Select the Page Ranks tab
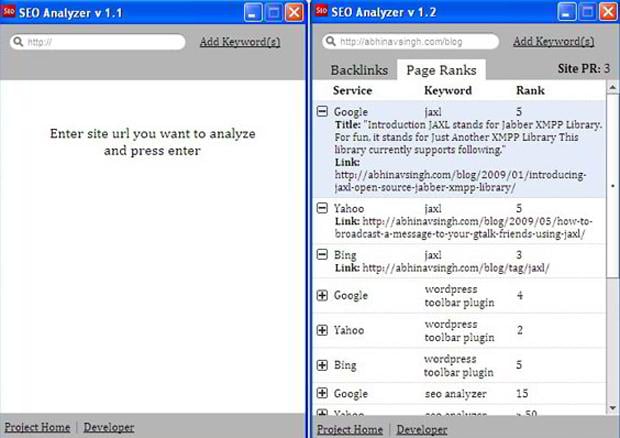This screenshot has width=620, height=438. point(440,71)
